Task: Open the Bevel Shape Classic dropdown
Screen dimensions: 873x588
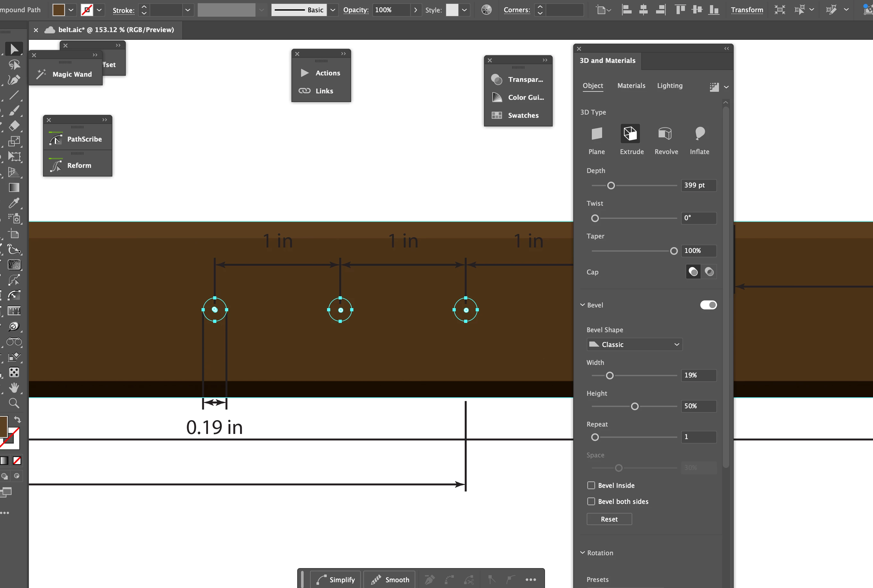Action: [634, 344]
